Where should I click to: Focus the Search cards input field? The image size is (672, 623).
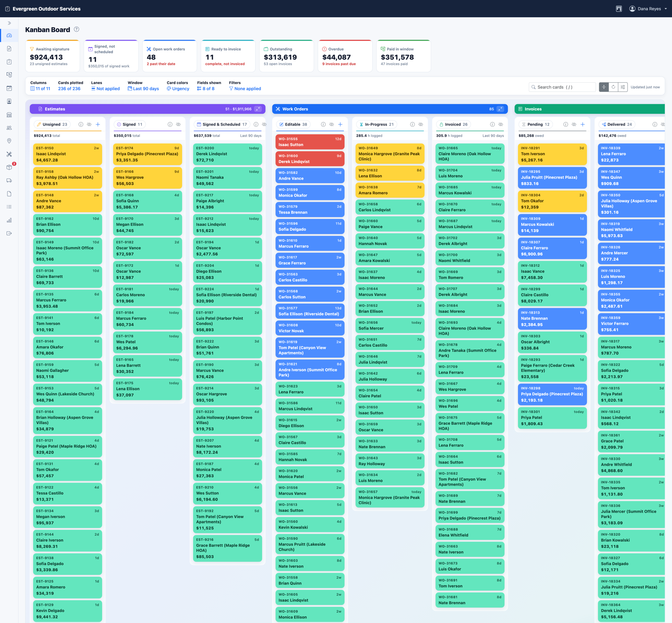pos(562,87)
